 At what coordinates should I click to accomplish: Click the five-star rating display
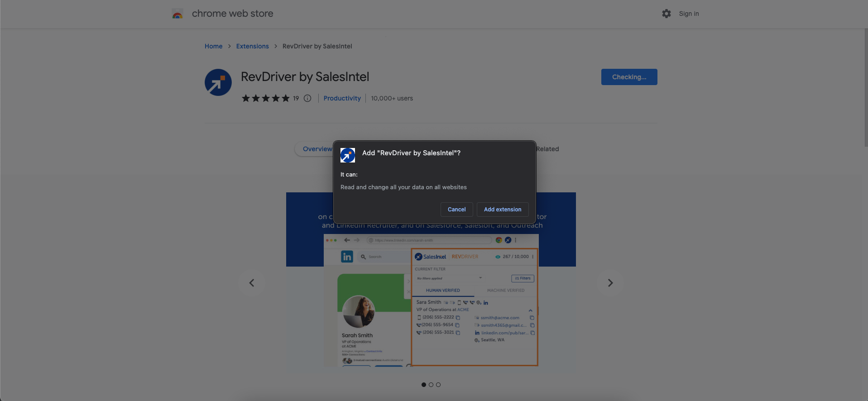tap(265, 98)
